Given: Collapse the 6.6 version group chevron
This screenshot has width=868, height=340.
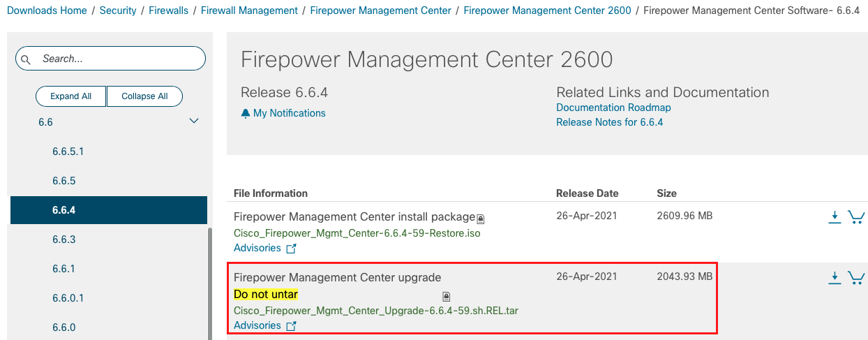Looking at the screenshot, I should [194, 121].
